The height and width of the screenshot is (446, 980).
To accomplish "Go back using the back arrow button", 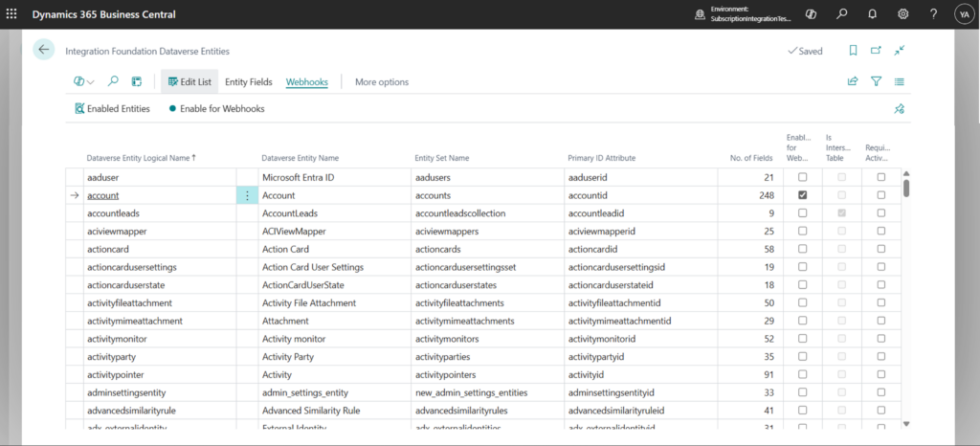I will tap(43, 50).
